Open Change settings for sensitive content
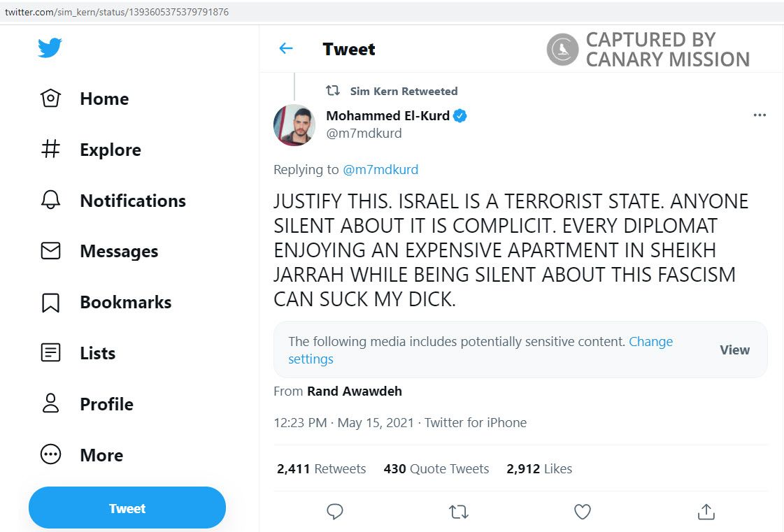The height and width of the screenshot is (532, 784). tap(651, 341)
